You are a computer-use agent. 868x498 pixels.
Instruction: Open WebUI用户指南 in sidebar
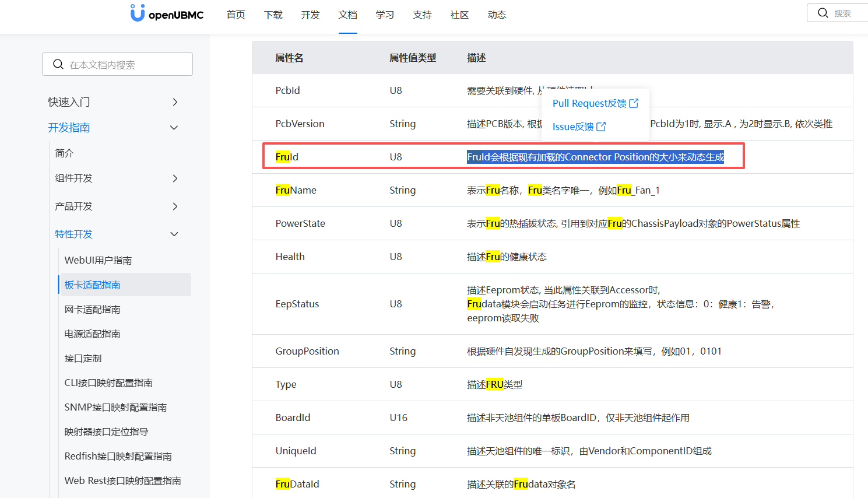[98, 261]
